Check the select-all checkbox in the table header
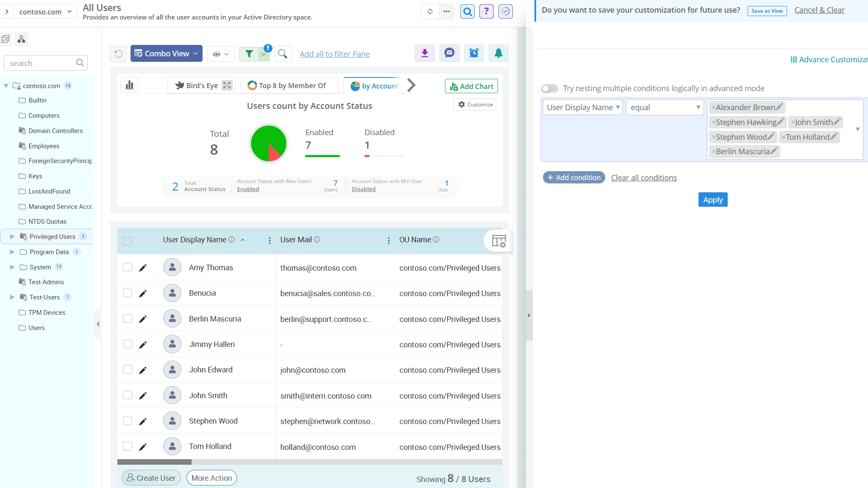Viewport: 868px width, 488px height. [x=128, y=240]
